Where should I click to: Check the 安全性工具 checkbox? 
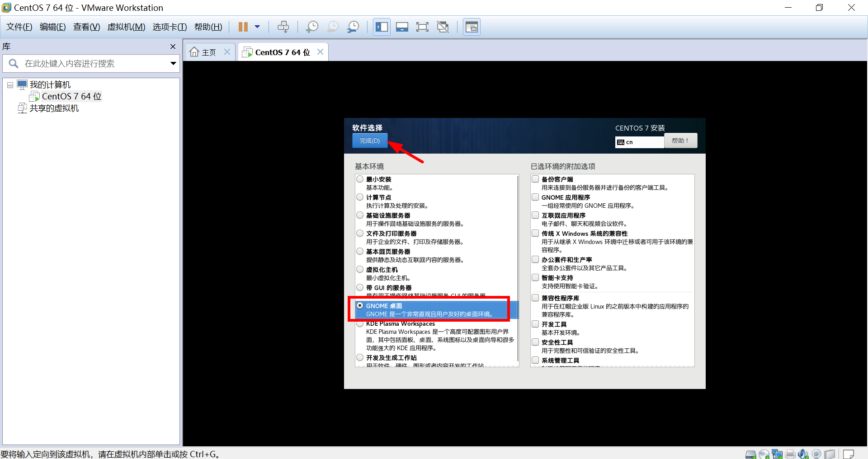coord(535,342)
